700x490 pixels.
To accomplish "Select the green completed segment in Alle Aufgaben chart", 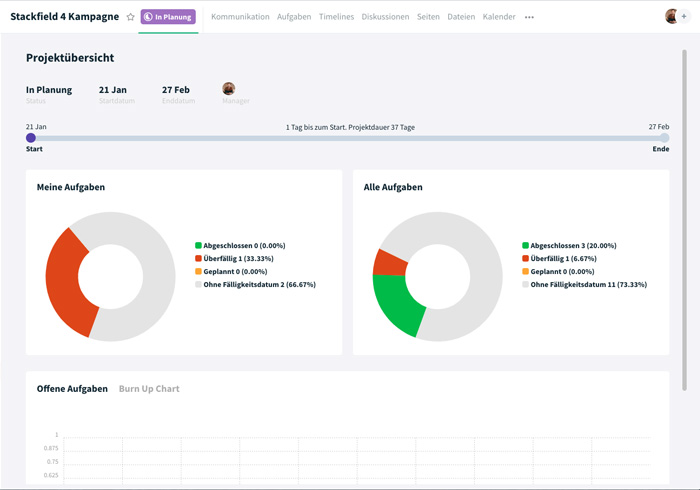I will click(395, 305).
